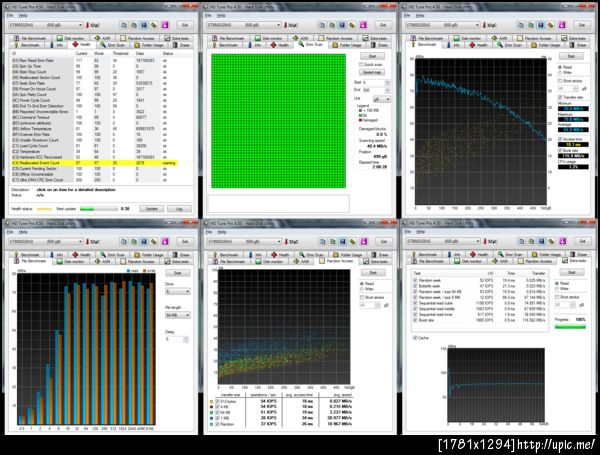600x455 pixels.
Task: Click pink down-arrow icon in Error Scan window
Action: [x=363, y=25]
